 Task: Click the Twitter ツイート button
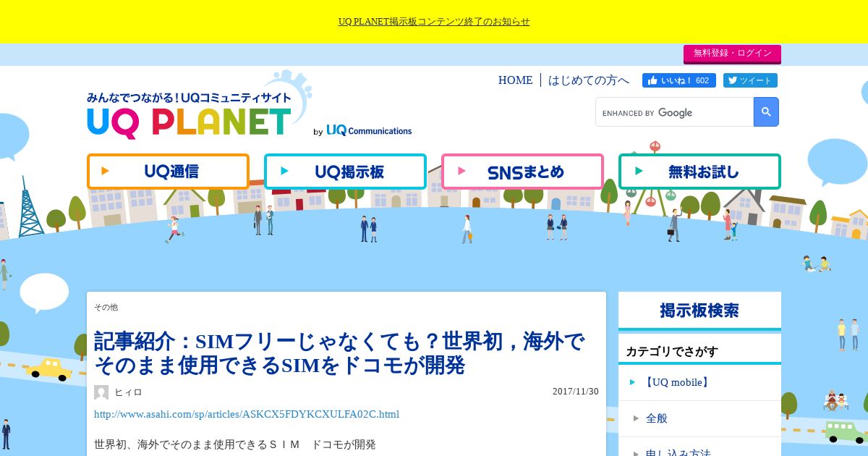750,80
